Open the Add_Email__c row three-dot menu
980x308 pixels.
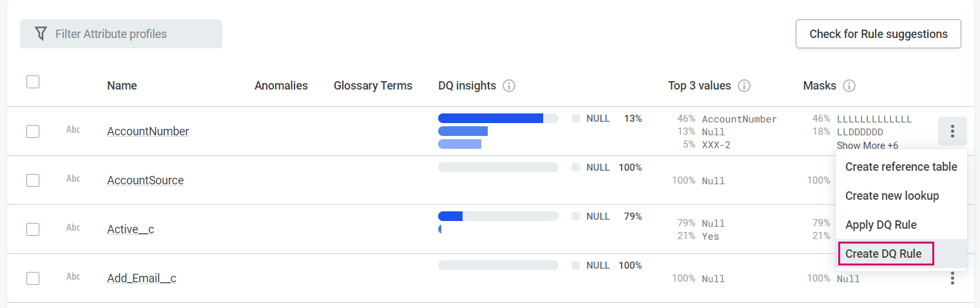point(952,278)
